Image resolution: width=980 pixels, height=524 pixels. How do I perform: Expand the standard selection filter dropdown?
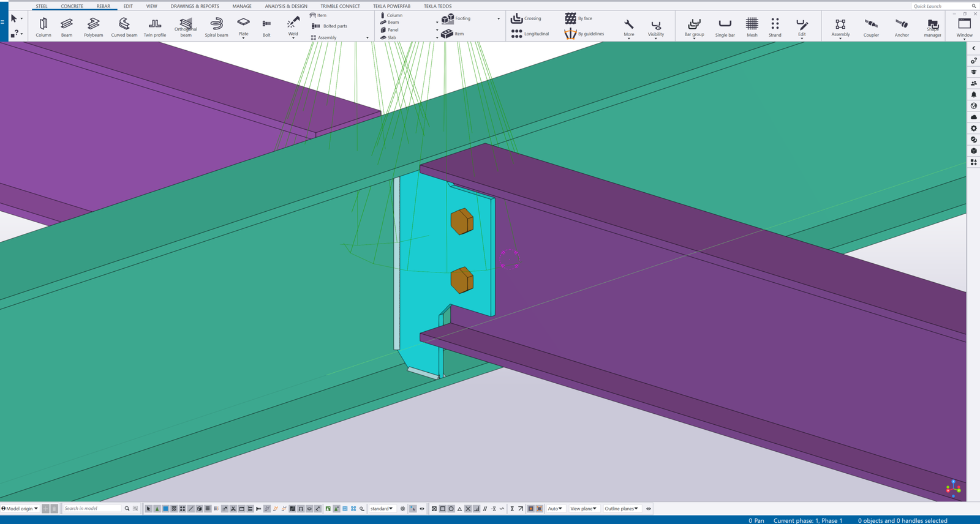[382, 509]
